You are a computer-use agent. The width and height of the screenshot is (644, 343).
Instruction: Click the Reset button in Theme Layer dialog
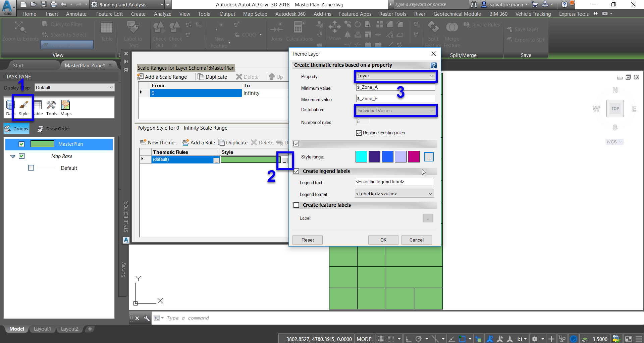click(x=307, y=240)
